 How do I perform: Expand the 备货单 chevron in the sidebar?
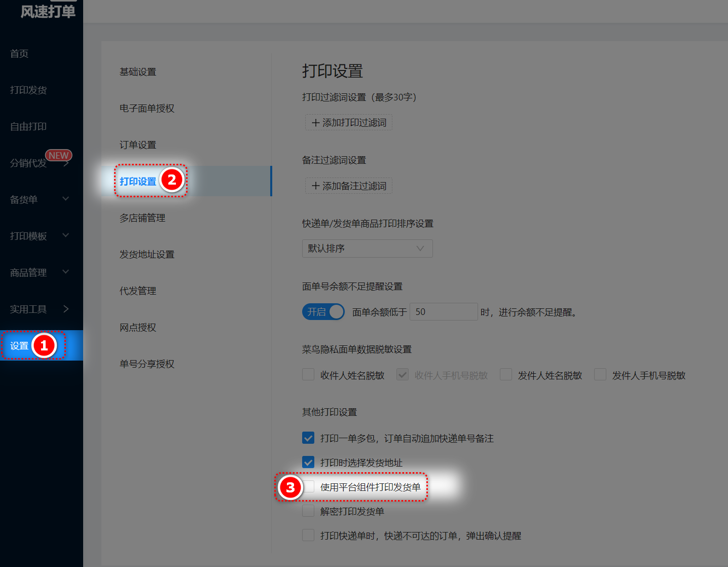tap(65, 199)
